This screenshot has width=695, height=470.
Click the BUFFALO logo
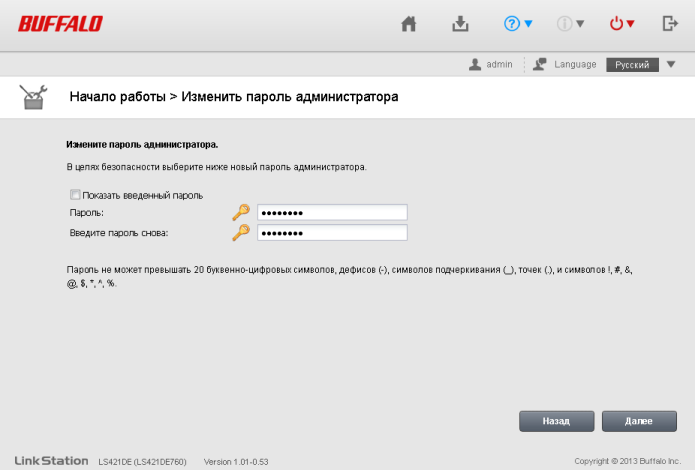[60, 24]
